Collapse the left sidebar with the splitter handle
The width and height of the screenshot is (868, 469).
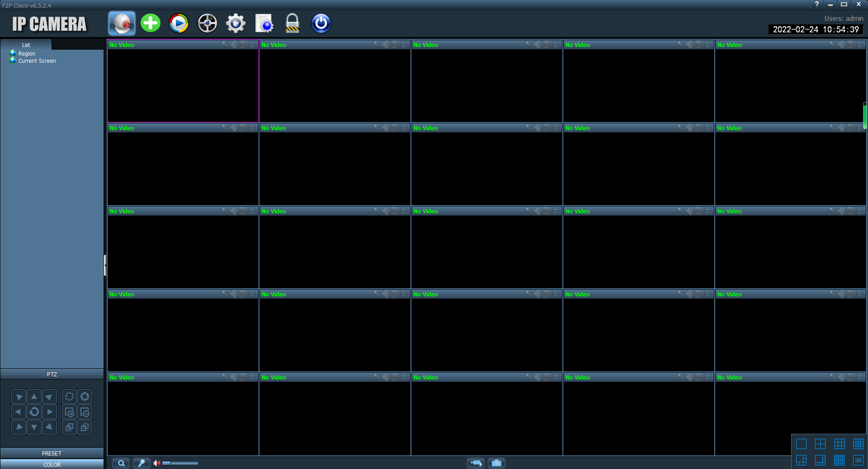[105, 265]
